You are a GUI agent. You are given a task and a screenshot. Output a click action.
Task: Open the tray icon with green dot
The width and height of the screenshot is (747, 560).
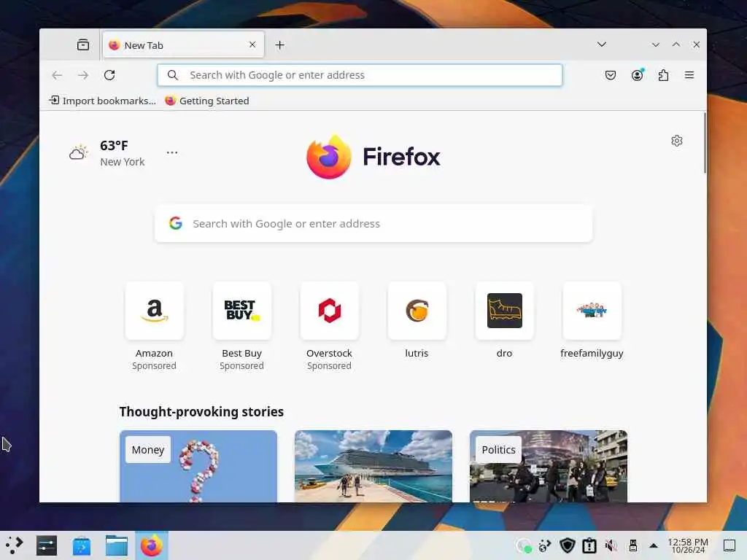524,545
